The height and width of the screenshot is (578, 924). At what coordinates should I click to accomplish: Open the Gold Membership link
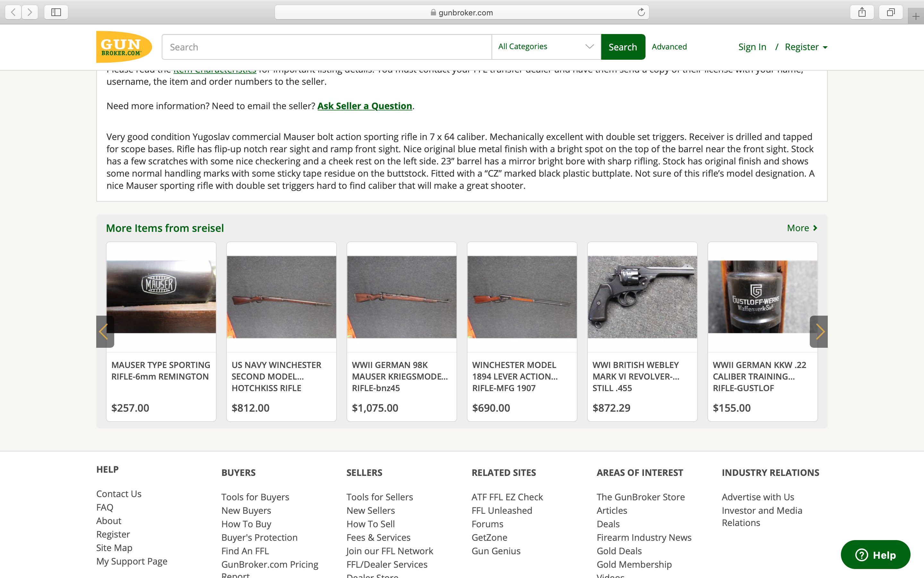pos(634,564)
